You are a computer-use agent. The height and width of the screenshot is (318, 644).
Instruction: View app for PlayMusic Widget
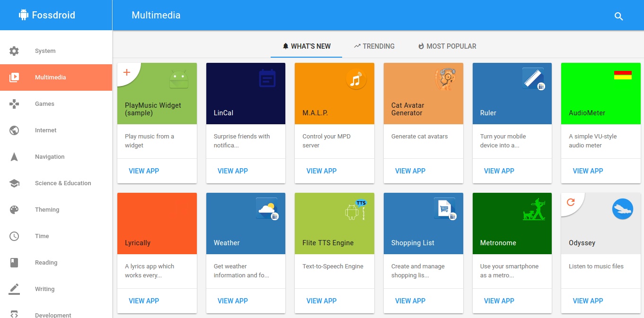[144, 171]
